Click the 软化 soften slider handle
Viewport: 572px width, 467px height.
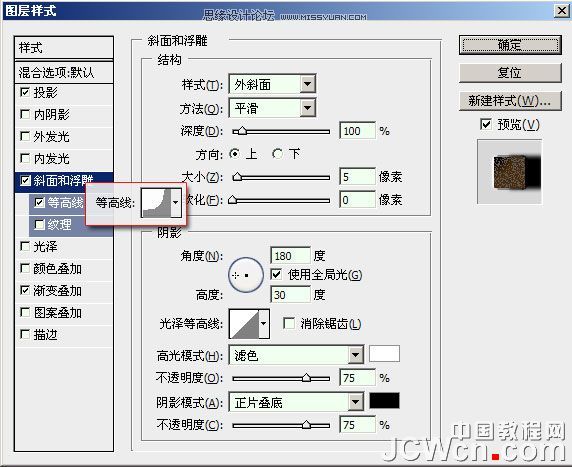coord(233,200)
